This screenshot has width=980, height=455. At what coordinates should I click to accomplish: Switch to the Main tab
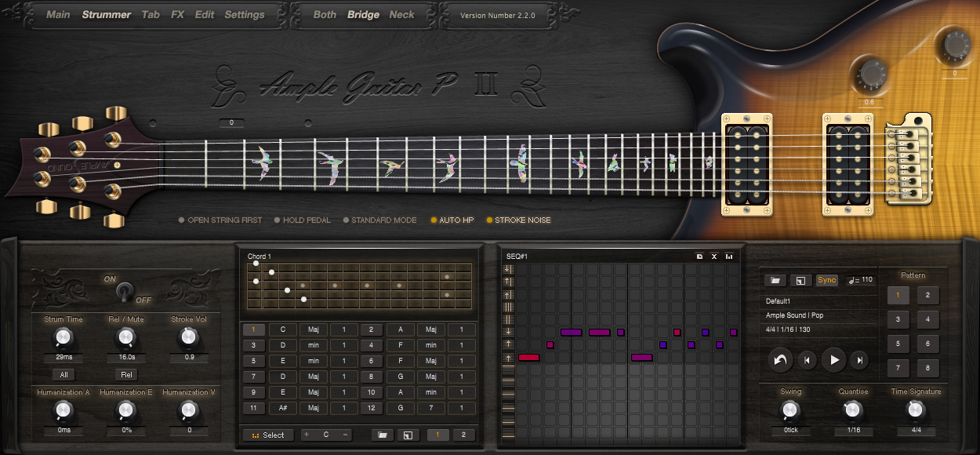pos(58,15)
